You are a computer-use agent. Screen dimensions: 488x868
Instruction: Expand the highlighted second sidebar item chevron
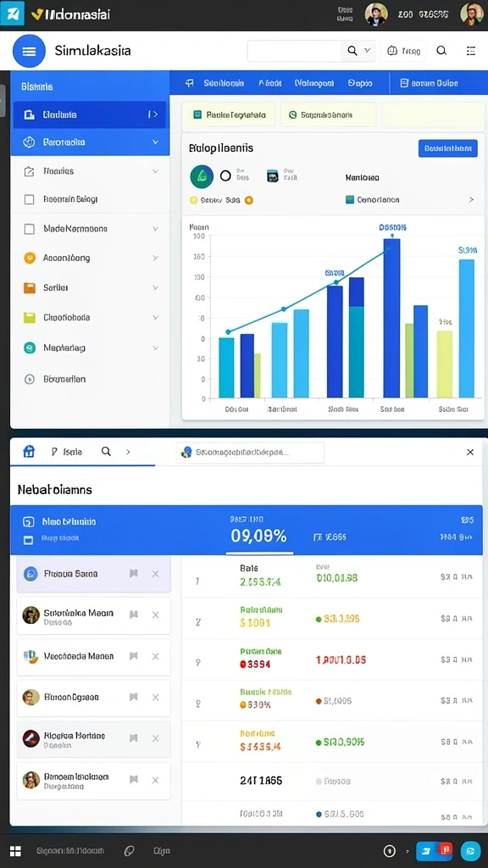pyautogui.click(x=155, y=142)
